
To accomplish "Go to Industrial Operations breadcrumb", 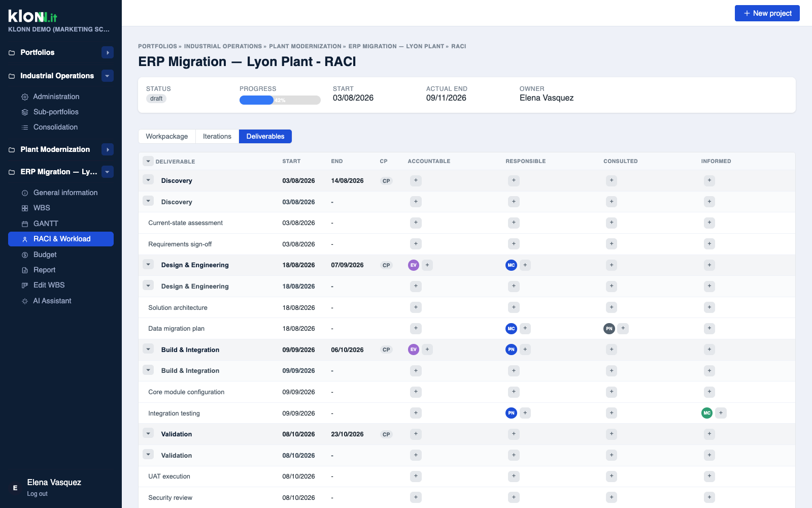I will pos(223,46).
